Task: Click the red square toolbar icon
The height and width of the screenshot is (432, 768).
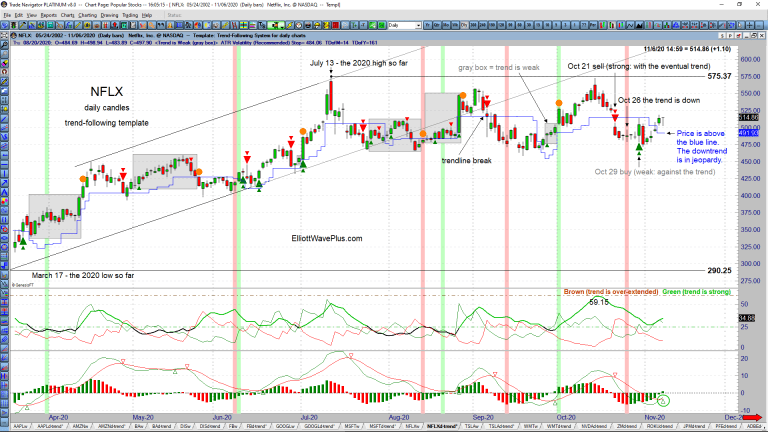Action: pos(336,24)
